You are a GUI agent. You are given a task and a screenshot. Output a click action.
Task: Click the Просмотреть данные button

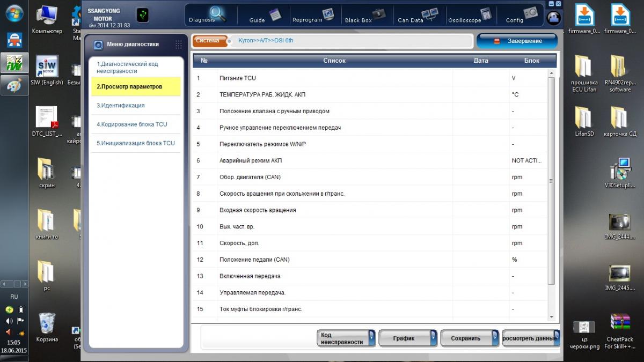[530, 338]
